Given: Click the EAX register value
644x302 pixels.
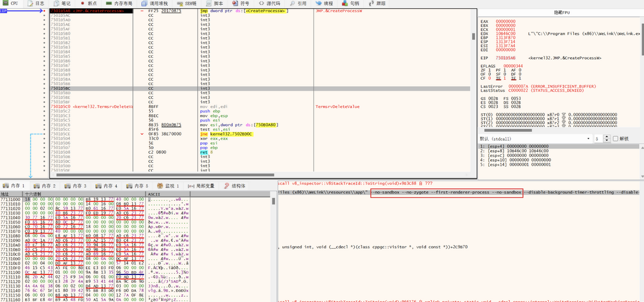Looking at the screenshot, I should point(505,20).
